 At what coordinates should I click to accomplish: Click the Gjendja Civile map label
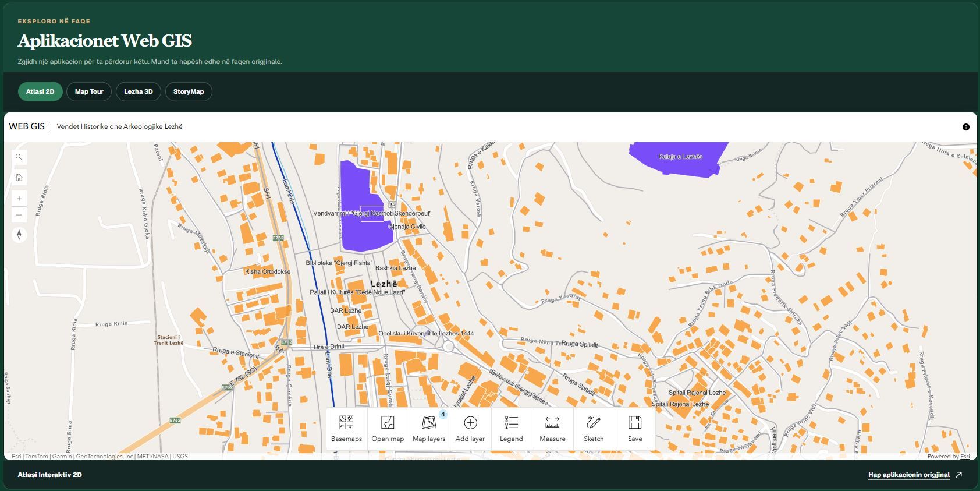click(407, 227)
